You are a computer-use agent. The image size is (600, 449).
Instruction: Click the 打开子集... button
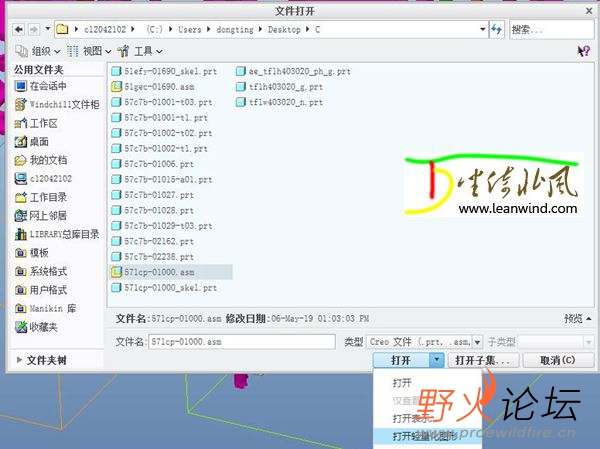pyautogui.click(x=483, y=360)
